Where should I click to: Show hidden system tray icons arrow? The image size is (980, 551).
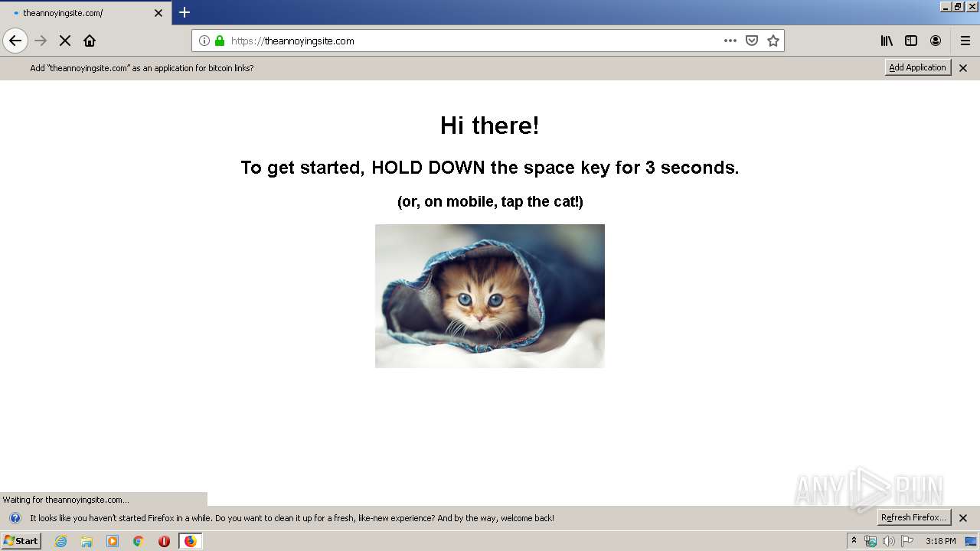click(x=854, y=541)
